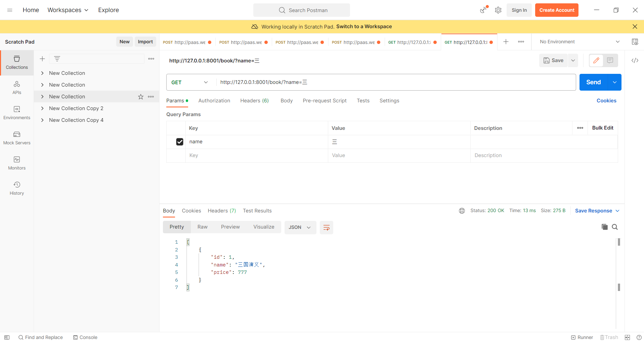Open the Monitors sidebar panel
The height and width of the screenshot is (342, 644).
[17, 163]
